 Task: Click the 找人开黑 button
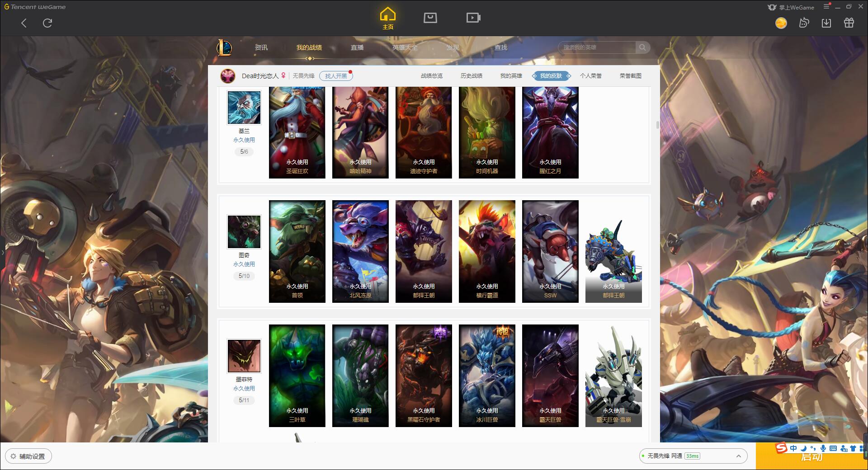336,76
